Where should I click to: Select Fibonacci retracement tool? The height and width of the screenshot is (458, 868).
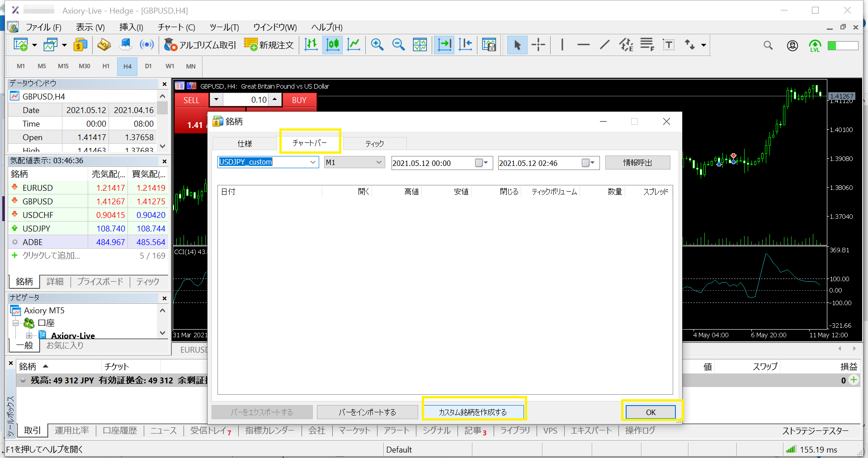point(647,45)
